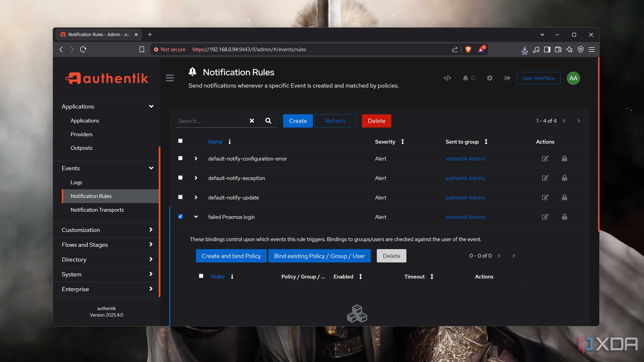
Task: Log out using the exit icon
Action: [507, 78]
